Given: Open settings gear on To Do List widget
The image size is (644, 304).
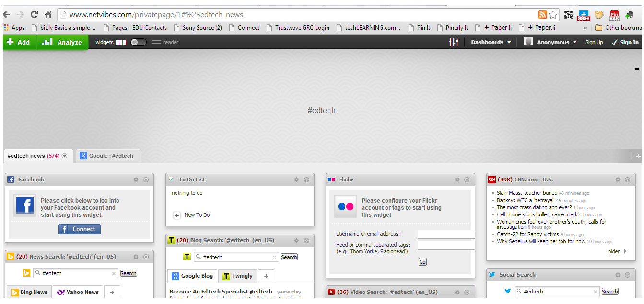Looking at the screenshot, I should click(x=296, y=180).
